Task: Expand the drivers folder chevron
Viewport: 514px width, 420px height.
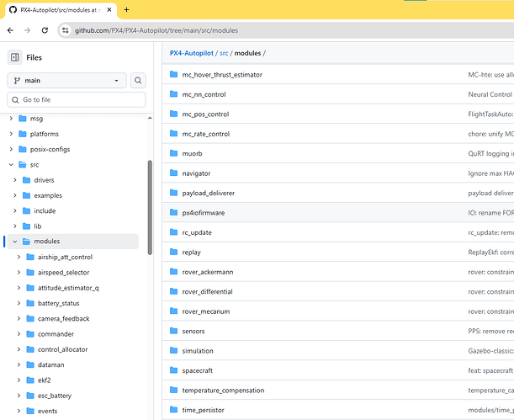Action: click(15, 180)
